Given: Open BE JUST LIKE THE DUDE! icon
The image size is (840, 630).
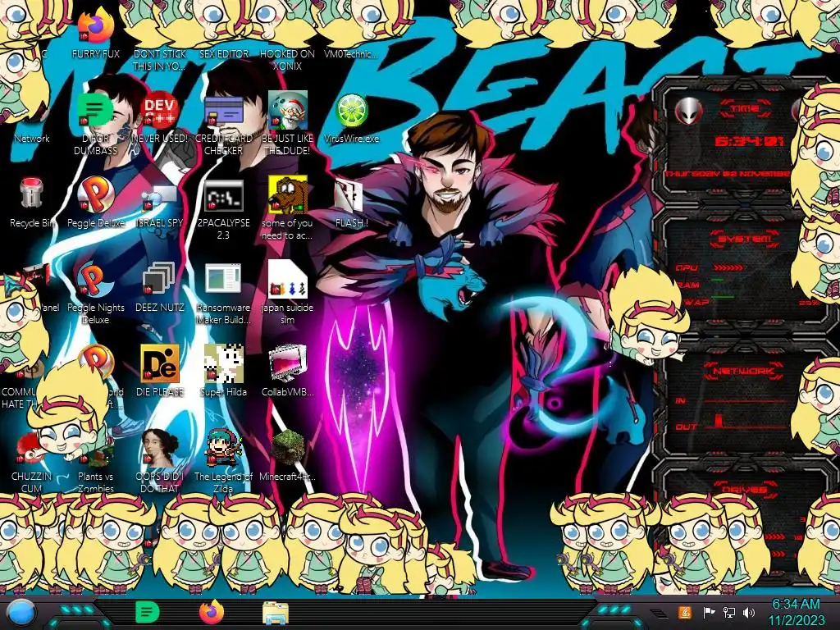Looking at the screenshot, I should 287,111.
